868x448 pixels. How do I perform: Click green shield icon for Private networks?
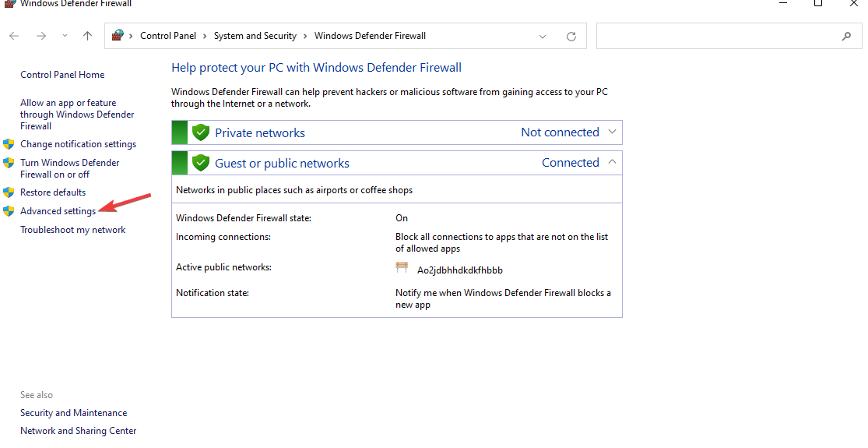pyautogui.click(x=200, y=133)
